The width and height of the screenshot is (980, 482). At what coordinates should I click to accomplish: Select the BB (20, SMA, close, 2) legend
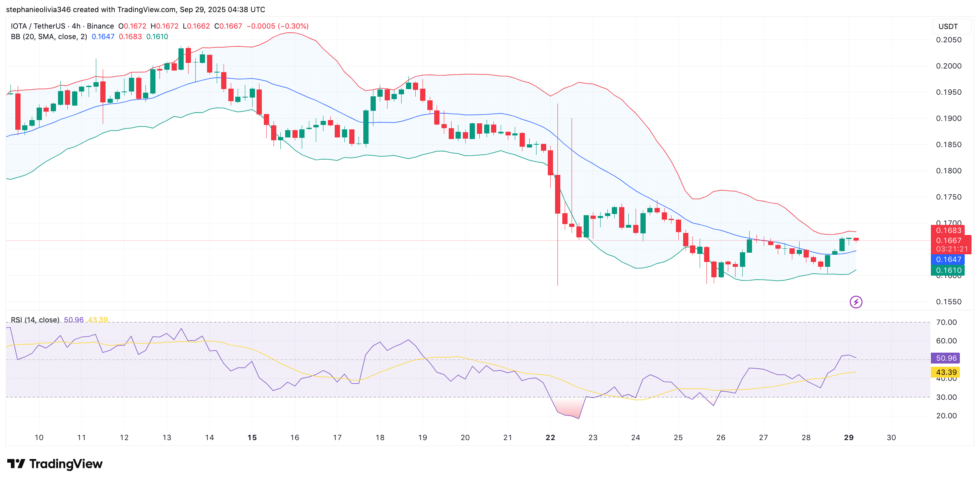click(49, 37)
